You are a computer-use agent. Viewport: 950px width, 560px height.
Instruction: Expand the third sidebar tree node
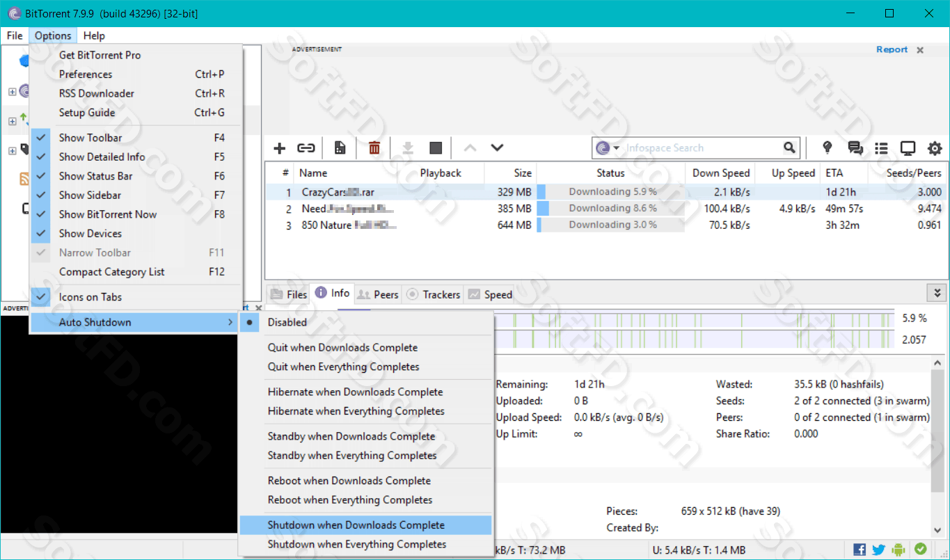coord(12,150)
